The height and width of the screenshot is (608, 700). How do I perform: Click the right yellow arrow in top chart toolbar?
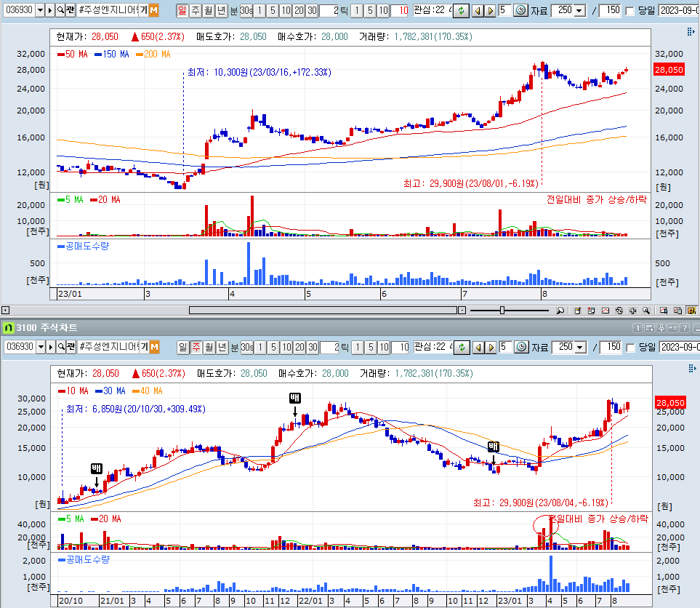(x=490, y=11)
